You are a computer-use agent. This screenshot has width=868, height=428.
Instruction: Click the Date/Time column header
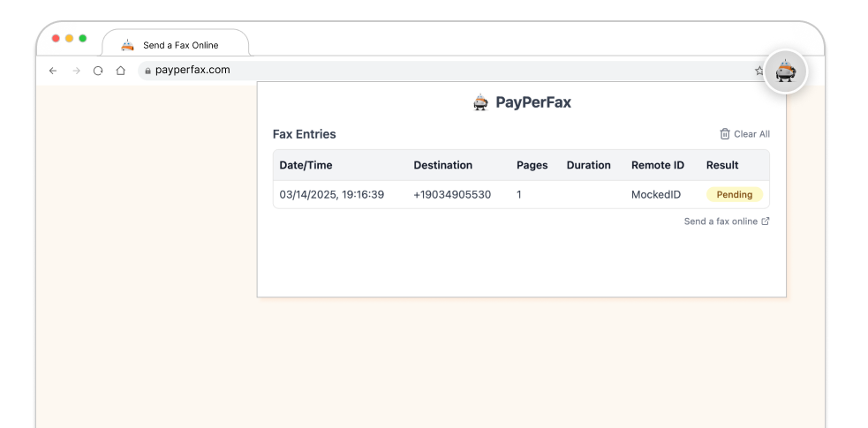tap(306, 165)
